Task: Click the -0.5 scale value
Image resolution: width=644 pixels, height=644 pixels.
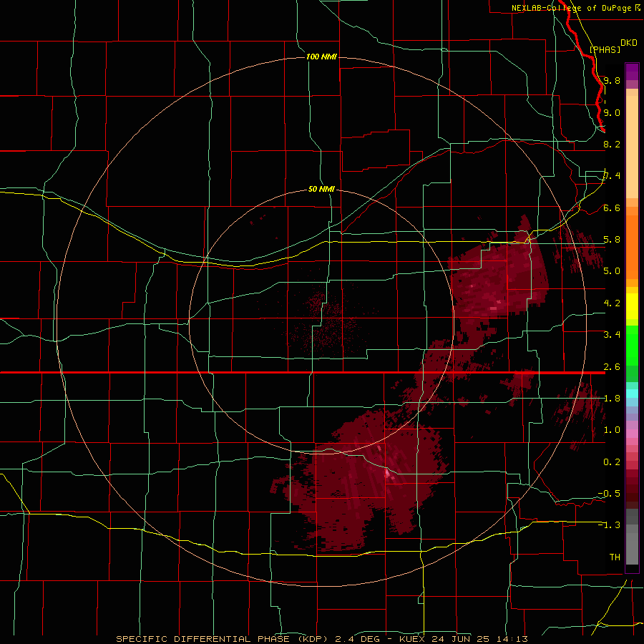Action: (609, 494)
